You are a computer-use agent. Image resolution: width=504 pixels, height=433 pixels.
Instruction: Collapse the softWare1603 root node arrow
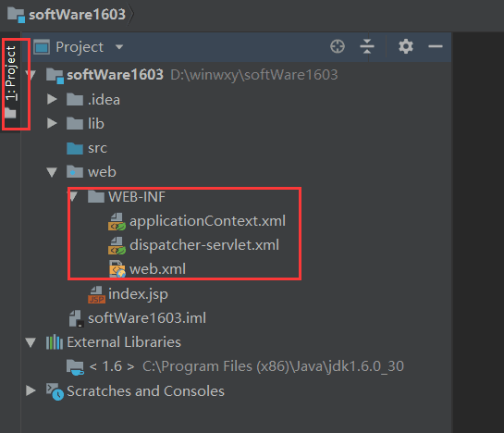coord(31,75)
